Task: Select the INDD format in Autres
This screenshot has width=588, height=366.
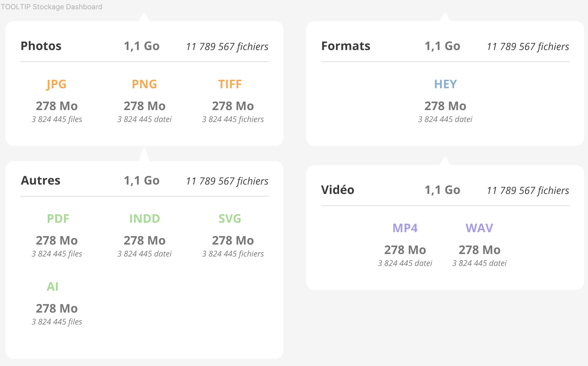Action: 144,219
